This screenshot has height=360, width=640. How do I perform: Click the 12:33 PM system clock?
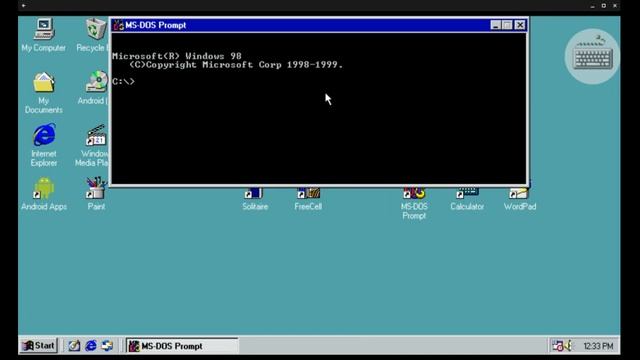click(x=598, y=346)
